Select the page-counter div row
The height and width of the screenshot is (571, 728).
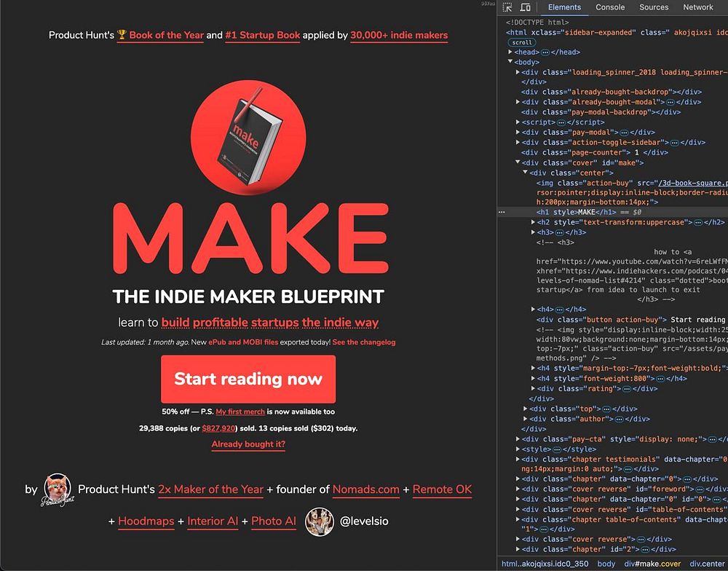pyautogui.click(x=612, y=152)
